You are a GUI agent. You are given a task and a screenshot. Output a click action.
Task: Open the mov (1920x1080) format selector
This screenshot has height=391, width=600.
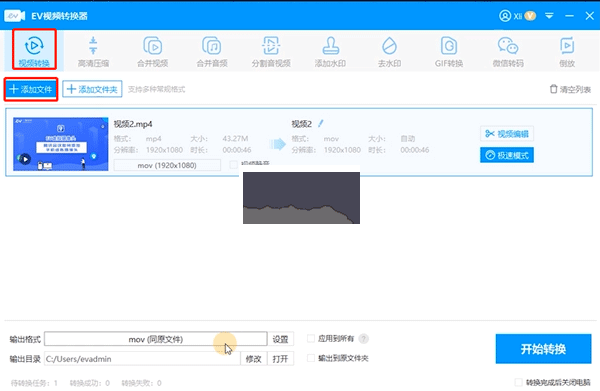tap(167, 165)
